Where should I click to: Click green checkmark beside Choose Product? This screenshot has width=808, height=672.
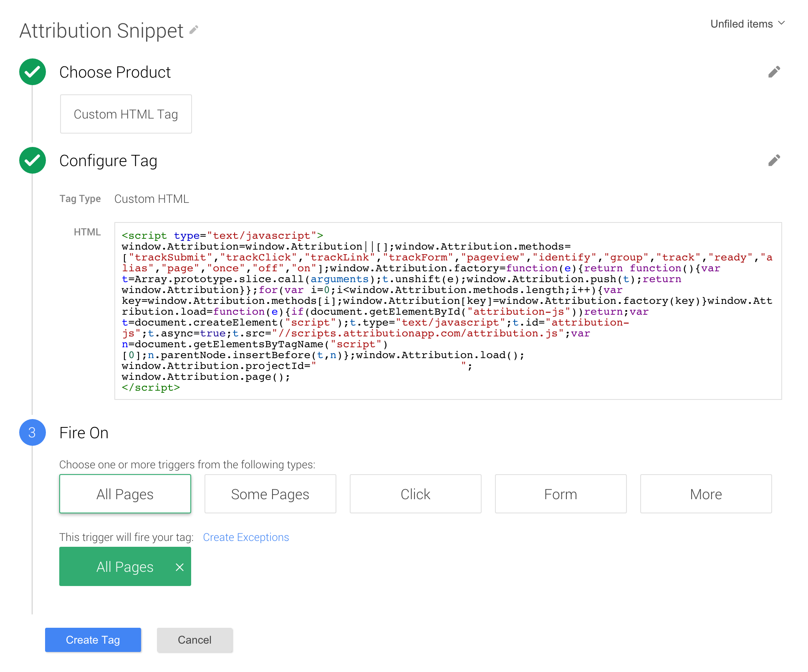coord(33,72)
